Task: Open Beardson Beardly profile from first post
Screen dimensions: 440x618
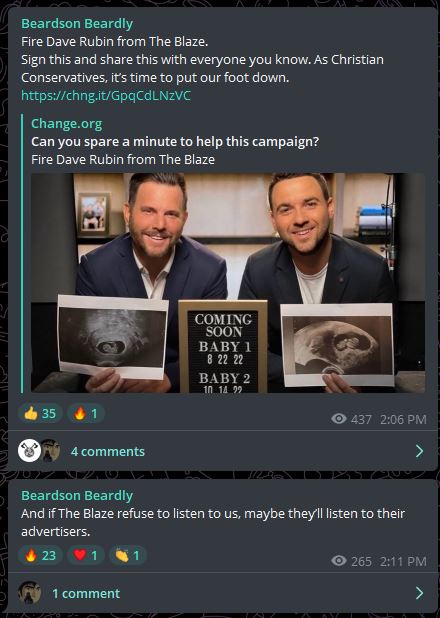Action: 77,24
